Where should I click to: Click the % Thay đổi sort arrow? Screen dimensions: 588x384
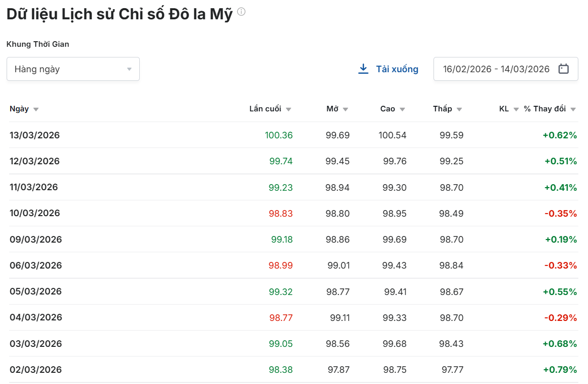(x=573, y=109)
